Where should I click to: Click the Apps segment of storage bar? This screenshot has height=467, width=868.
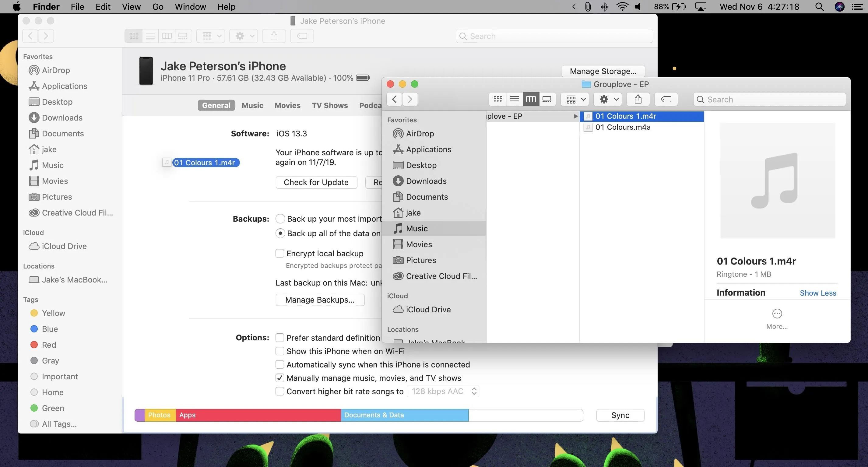click(x=258, y=415)
